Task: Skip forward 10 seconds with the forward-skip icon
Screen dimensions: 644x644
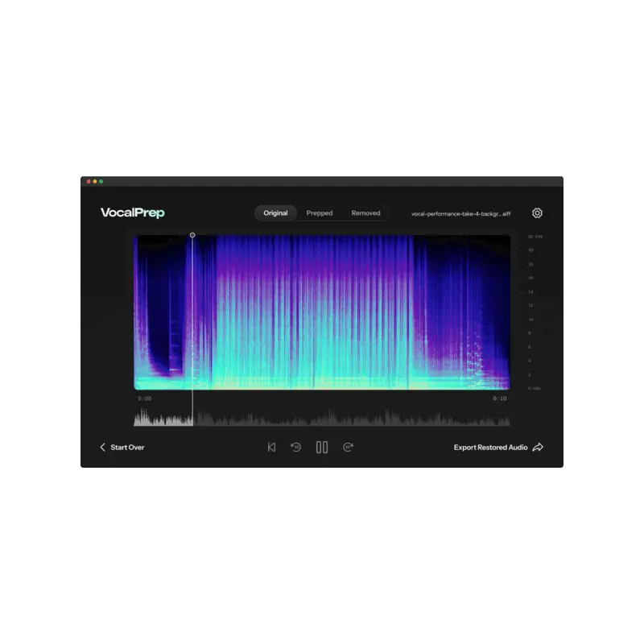Action: 348,447
